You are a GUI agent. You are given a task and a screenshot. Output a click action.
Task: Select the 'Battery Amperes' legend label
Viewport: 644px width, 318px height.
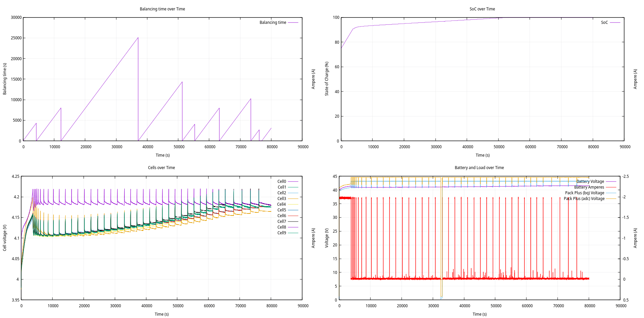click(589, 187)
